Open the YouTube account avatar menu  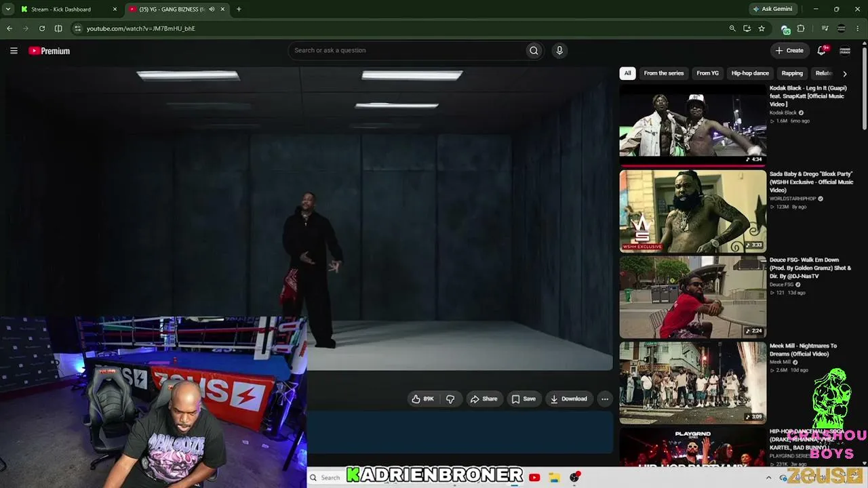point(845,50)
